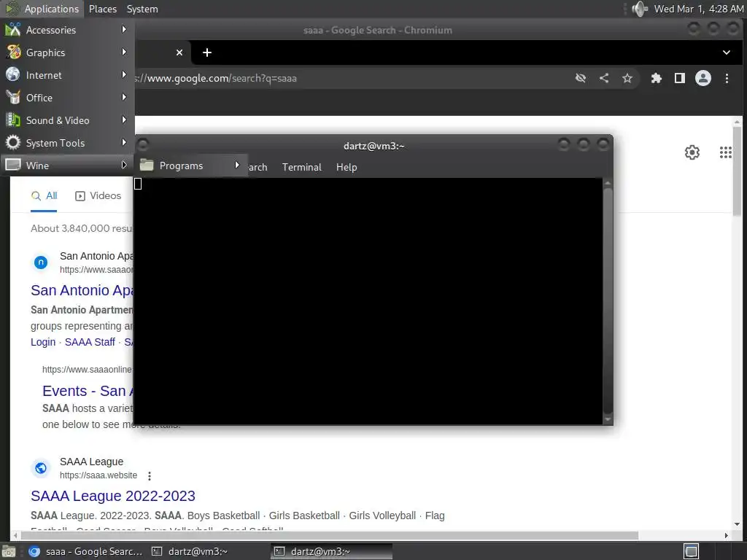
Task: Open the Terminal menu in terminal window
Action: click(301, 167)
